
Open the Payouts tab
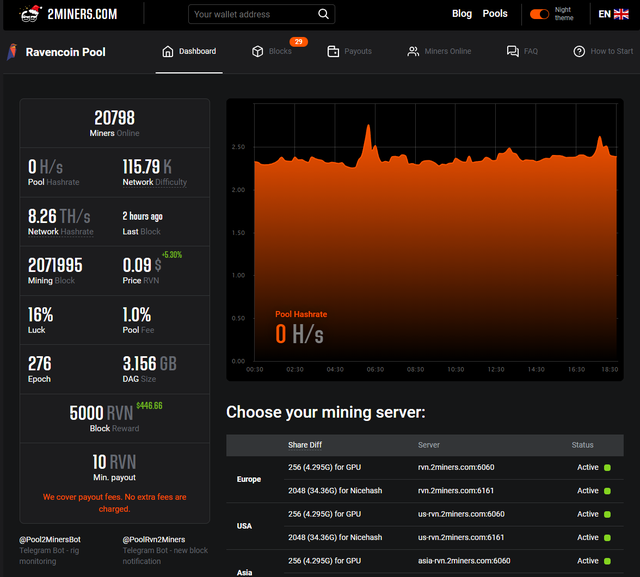coord(349,51)
